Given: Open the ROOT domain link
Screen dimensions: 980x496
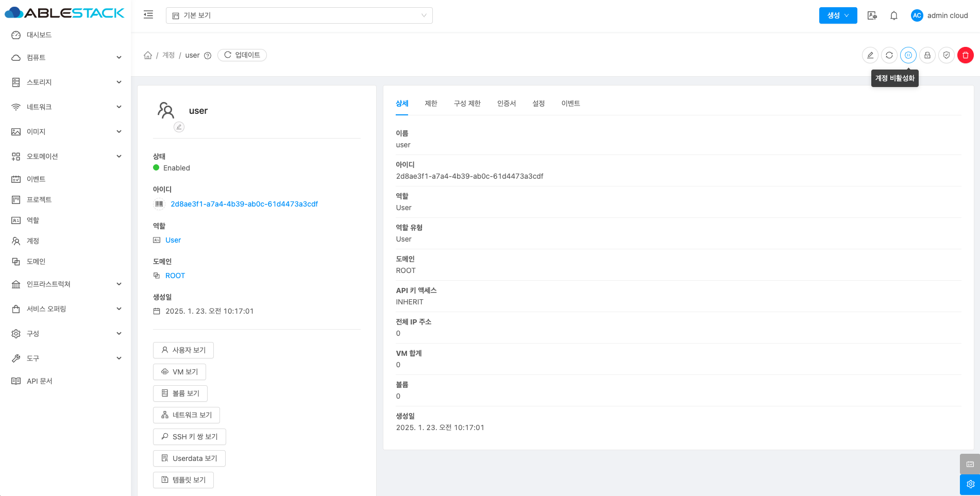Looking at the screenshot, I should pyautogui.click(x=175, y=276).
